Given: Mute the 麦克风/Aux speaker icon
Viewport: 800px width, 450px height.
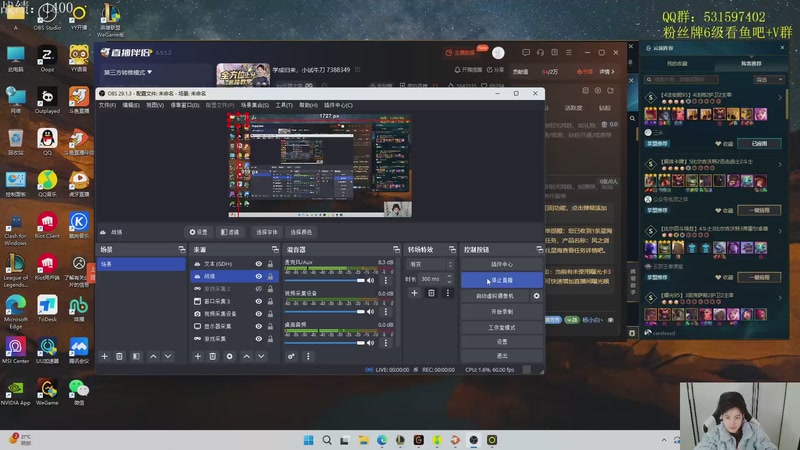Looking at the screenshot, I should (370, 280).
